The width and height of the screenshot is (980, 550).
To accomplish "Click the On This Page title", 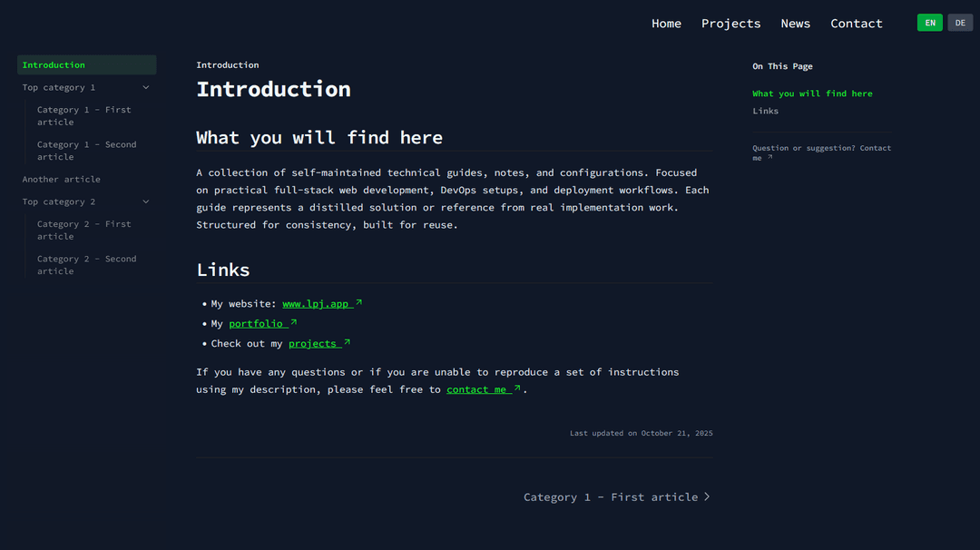I will pyautogui.click(x=782, y=66).
